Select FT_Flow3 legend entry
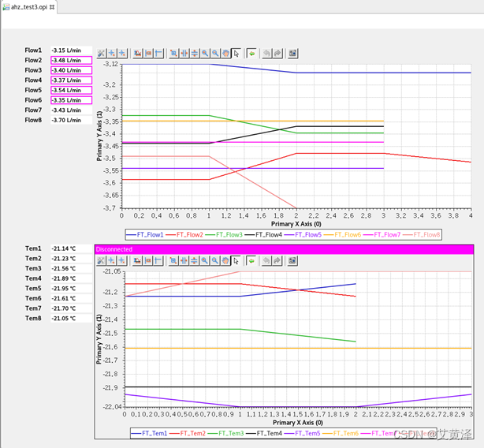This screenshot has width=484, height=448. coord(224,235)
